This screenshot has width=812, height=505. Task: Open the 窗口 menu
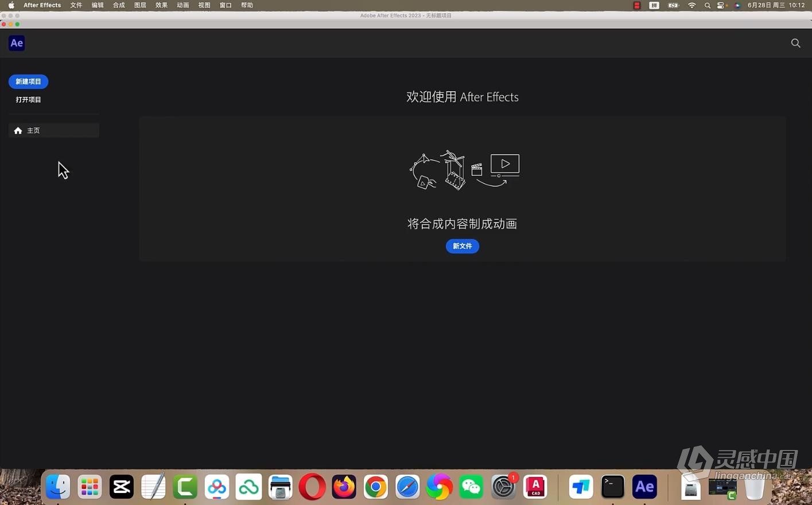tap(226, 5)
